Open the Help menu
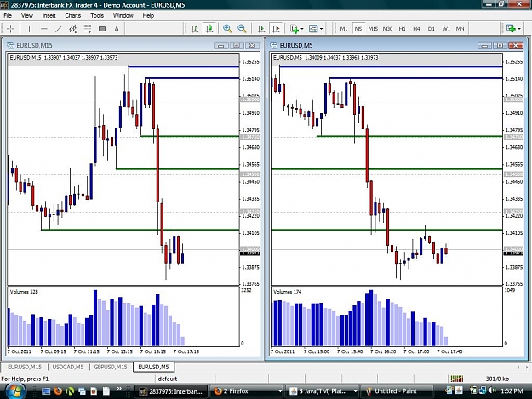Image resolution: width=532 pixels, height=399 pixels. pyautogui.click(x=148, y=15)
